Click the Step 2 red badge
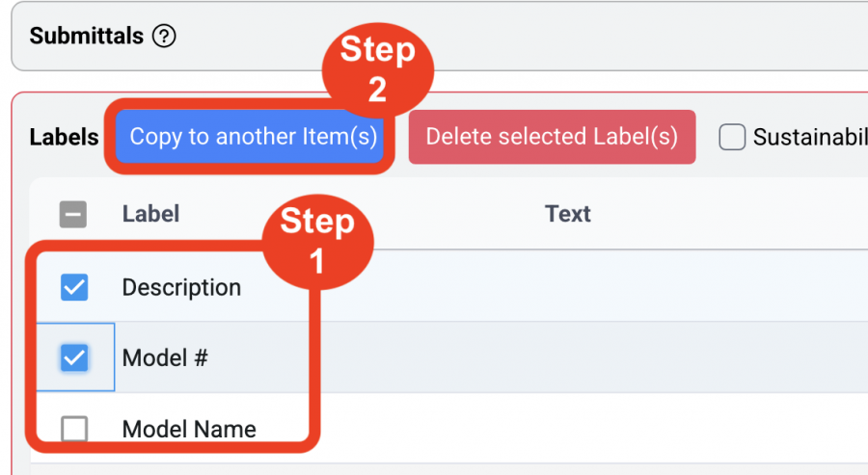Screen dimensions: 868x475 [377, 69]
